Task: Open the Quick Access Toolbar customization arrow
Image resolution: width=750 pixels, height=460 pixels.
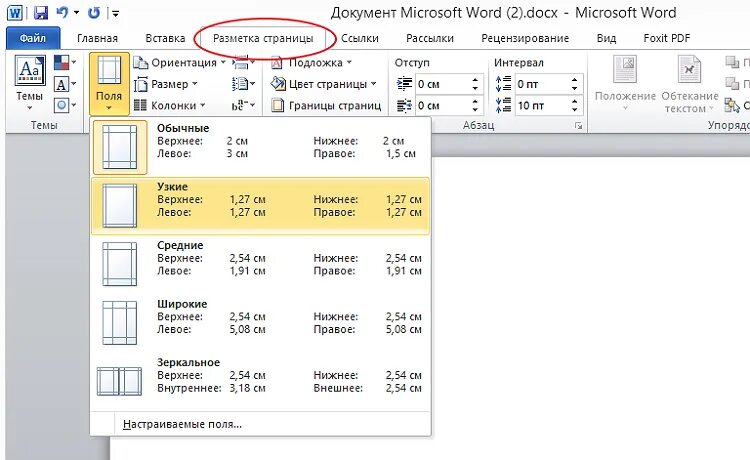Action: pos(115,13)
